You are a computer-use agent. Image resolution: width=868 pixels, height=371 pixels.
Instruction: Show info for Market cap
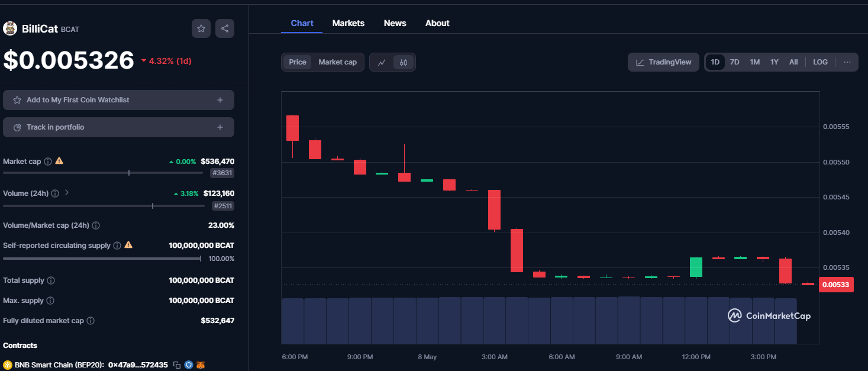48,162
